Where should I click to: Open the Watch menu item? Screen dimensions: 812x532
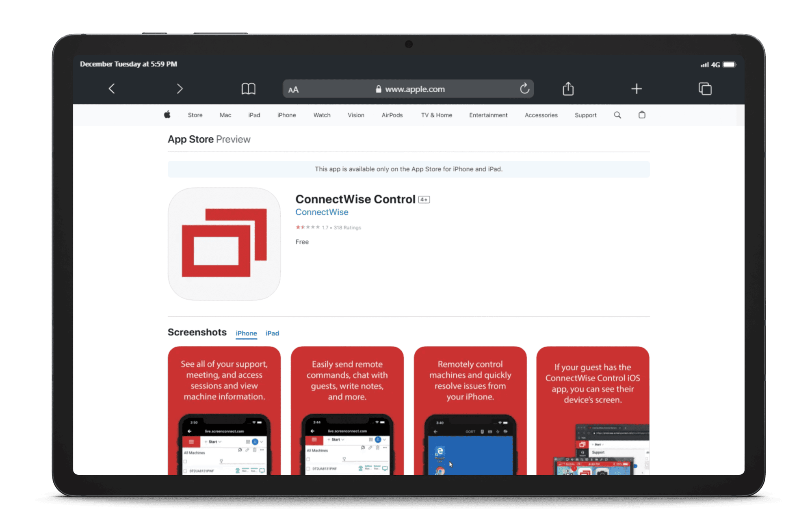coord(322,115)
